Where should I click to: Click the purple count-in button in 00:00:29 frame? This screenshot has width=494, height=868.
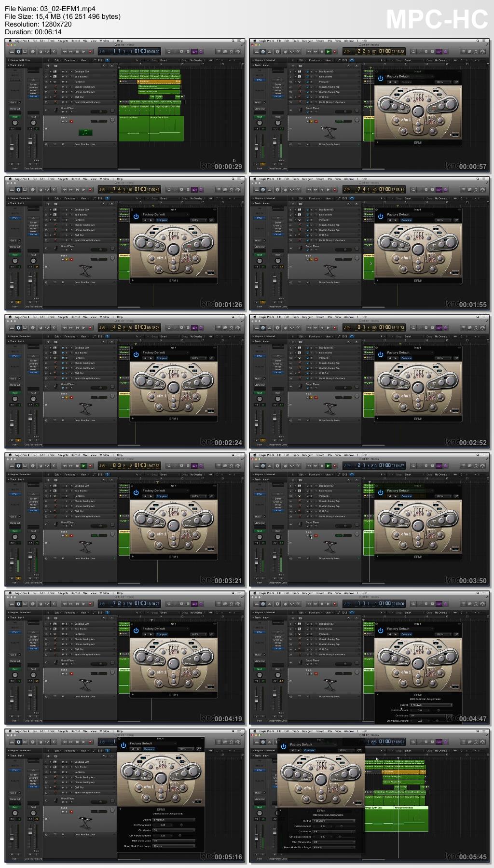(x=194, y=52)
